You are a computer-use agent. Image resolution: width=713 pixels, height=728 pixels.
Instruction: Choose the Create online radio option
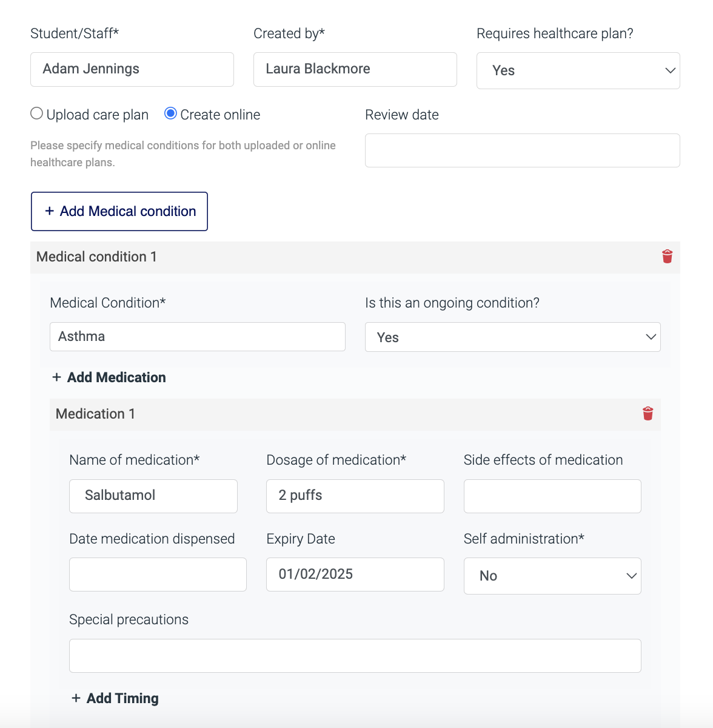[171, 114]
